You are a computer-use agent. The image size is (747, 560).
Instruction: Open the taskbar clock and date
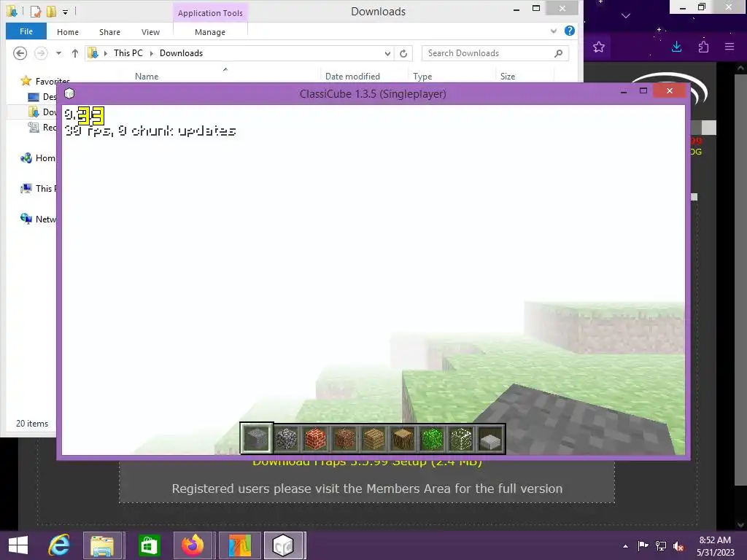click(715, 546)
